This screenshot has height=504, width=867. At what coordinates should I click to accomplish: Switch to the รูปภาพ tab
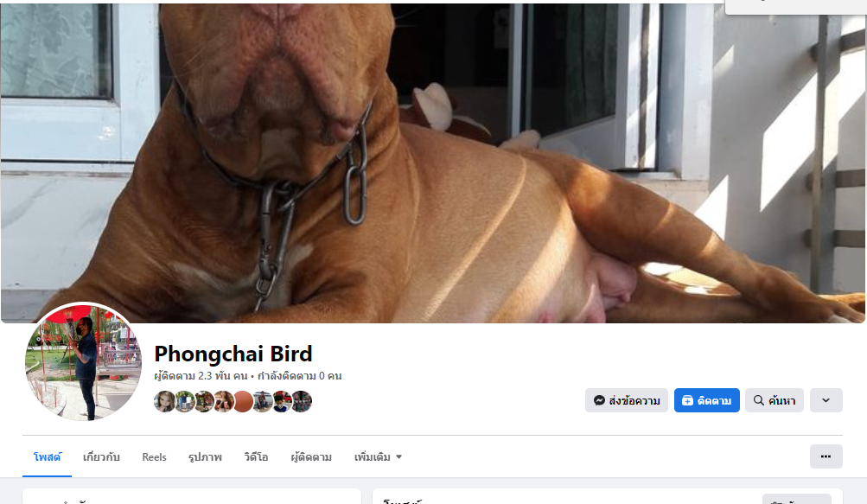(x=205, y=457)
